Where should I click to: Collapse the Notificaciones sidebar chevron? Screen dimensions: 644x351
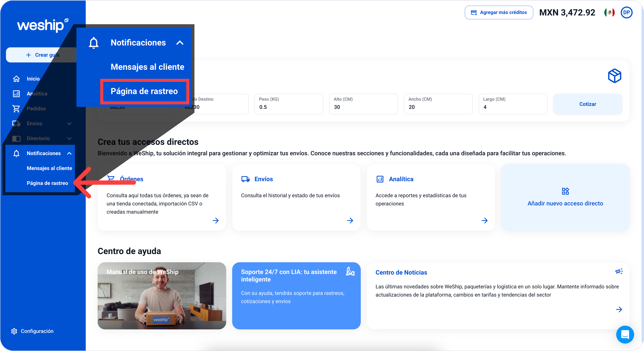69,153
